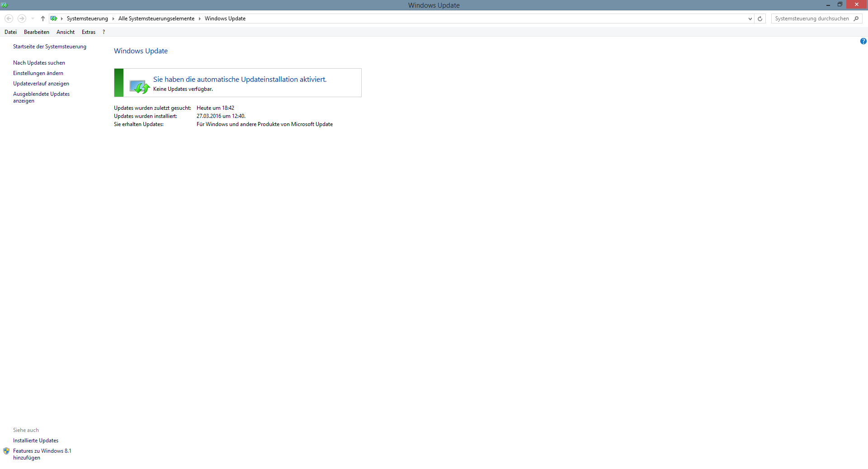Click the 'Updates wurden installiert:' label

pyautogui.click(x=146, y=116)
